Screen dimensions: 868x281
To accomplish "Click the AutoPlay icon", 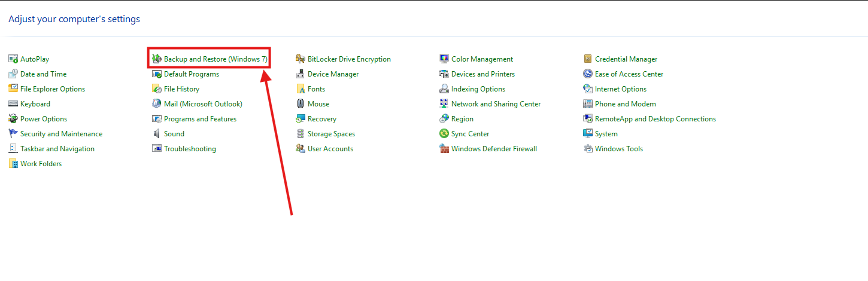I will click(x=13, y=59).
